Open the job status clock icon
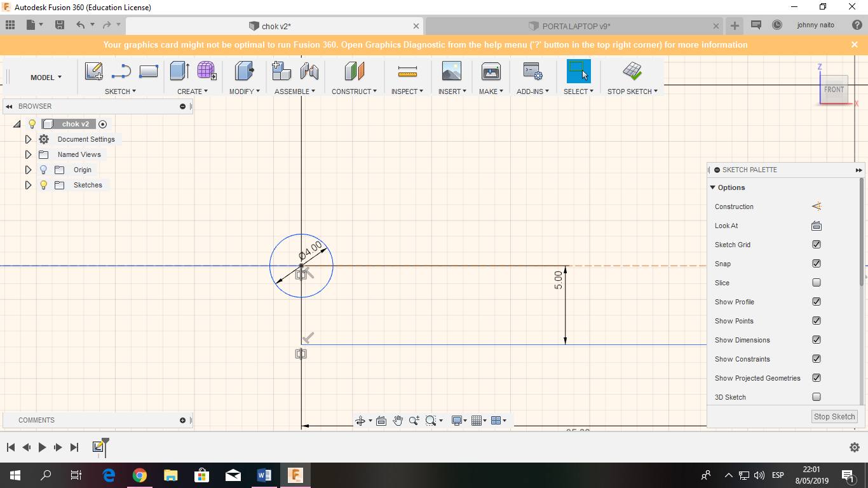 pyautogui.click(x=777, y=25)
